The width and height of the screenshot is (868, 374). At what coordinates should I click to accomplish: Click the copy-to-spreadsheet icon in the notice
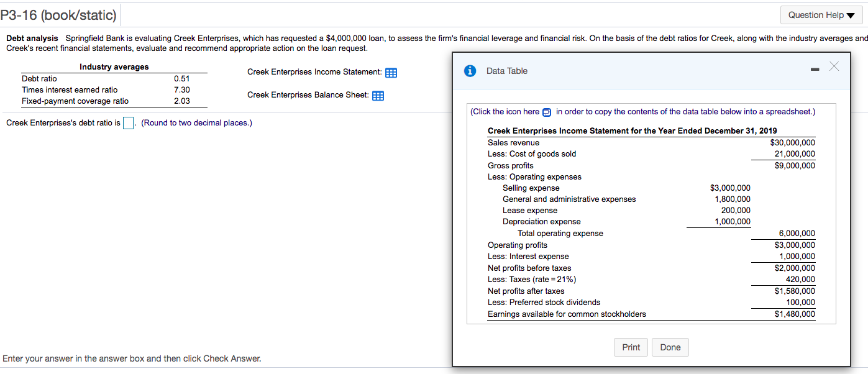pos(547,111)
